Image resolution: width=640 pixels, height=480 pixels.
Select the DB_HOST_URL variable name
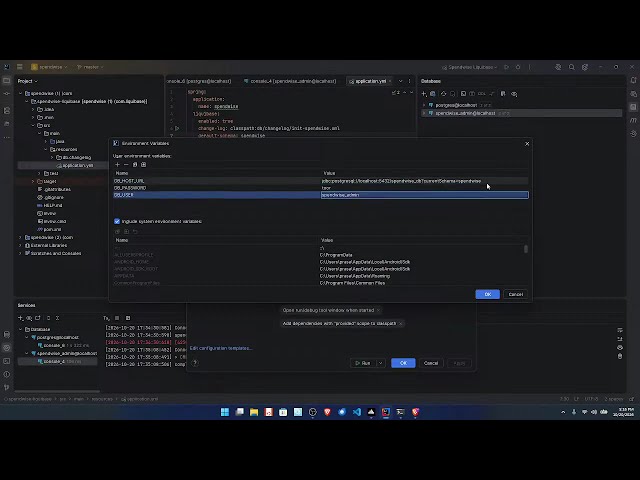point(129,181)
